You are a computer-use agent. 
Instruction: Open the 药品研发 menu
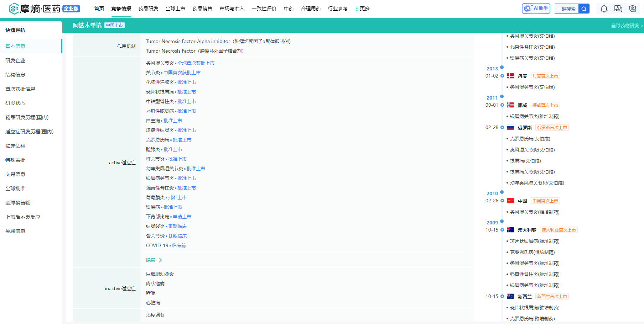point(148,9)
